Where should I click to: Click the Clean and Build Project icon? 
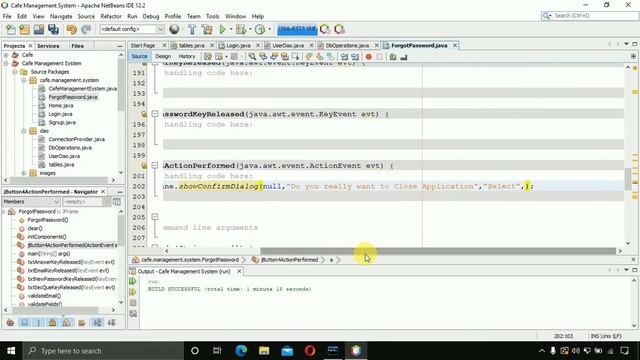(207, 29)
